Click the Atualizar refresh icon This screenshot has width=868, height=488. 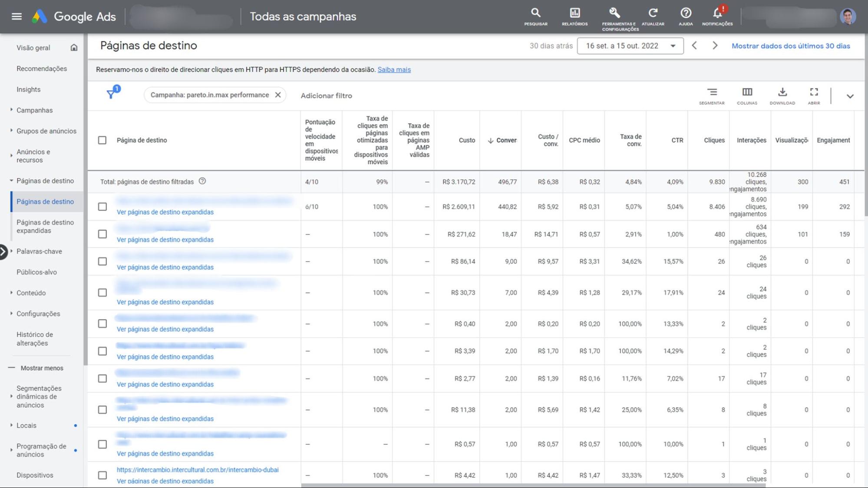pyautogui.click(x=653, y=13)
